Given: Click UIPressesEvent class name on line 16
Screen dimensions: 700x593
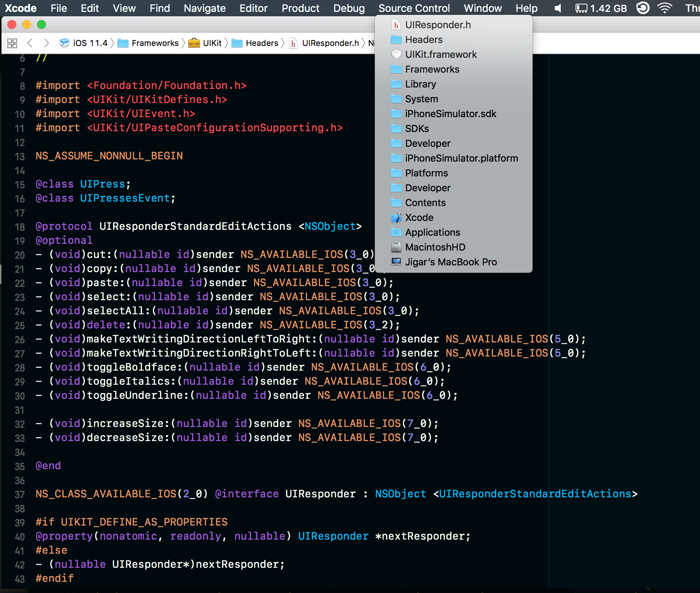Looking at the screenshot, I should pos(125,198).
